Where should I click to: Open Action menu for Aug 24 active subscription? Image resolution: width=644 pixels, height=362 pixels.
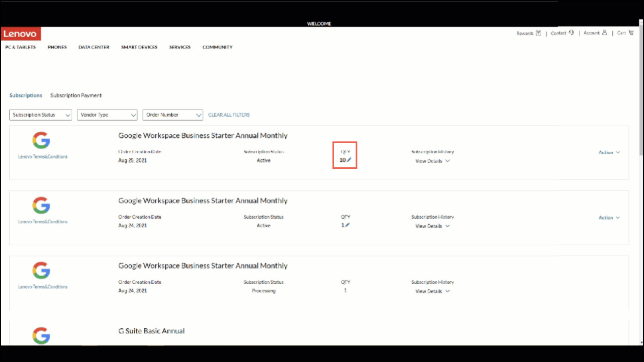pos(609,217)
